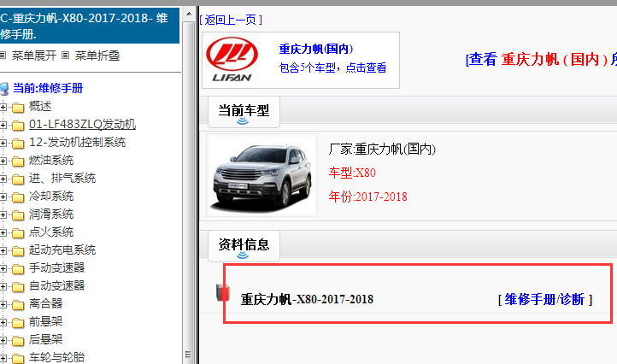Screen dimensions: 617x364
Task: Select the 冷却系统 tree label
Action: pos(51,196)
